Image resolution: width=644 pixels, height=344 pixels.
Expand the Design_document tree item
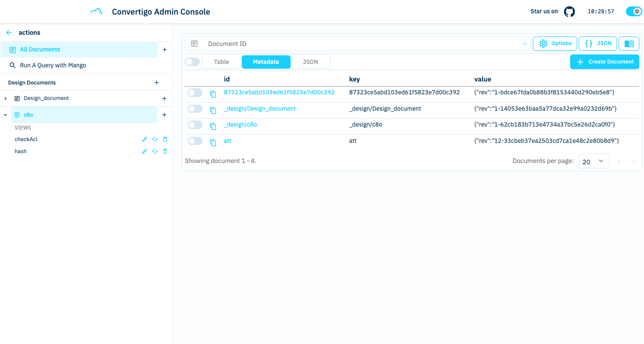click(x=6, y=99)
